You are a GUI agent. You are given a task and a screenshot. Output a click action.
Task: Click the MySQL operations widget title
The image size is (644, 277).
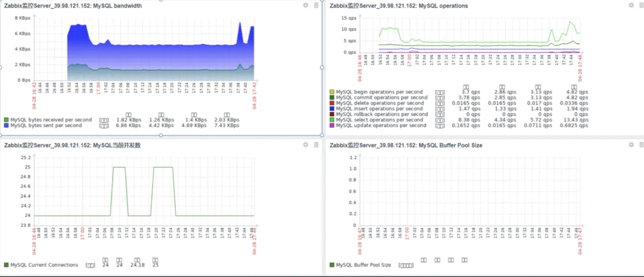click(399, 6)
